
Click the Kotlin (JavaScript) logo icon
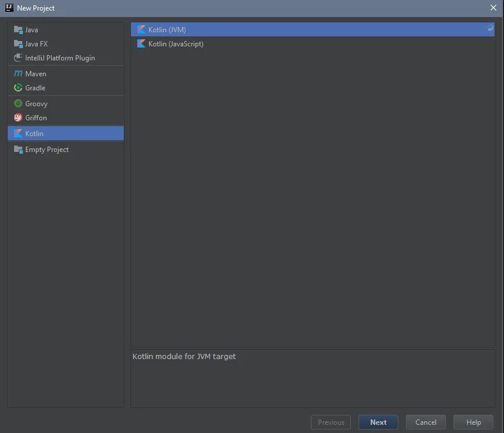point(141,44)
